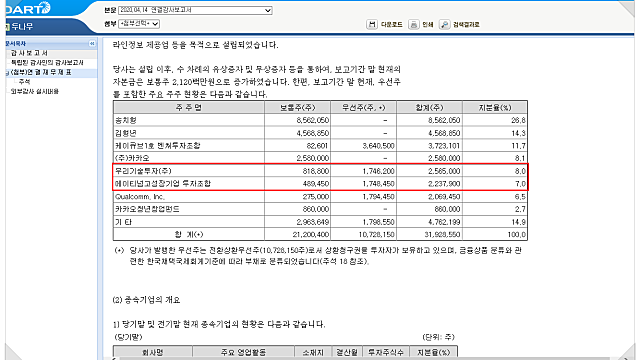This screenshot has width=640, height=360.
Task: Go to 검색결과로 search results link
Action: tap(466, 24)
